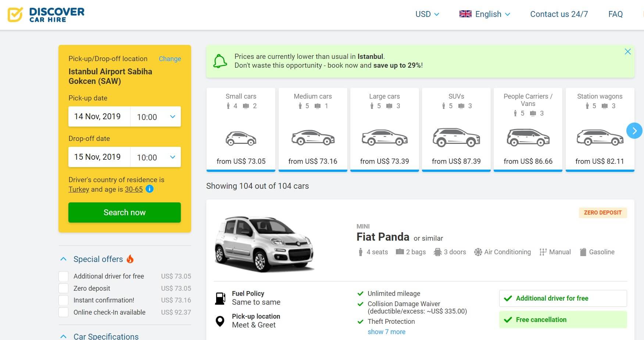
Task: Enable the Additional driver for free filter
Action: 64,276
